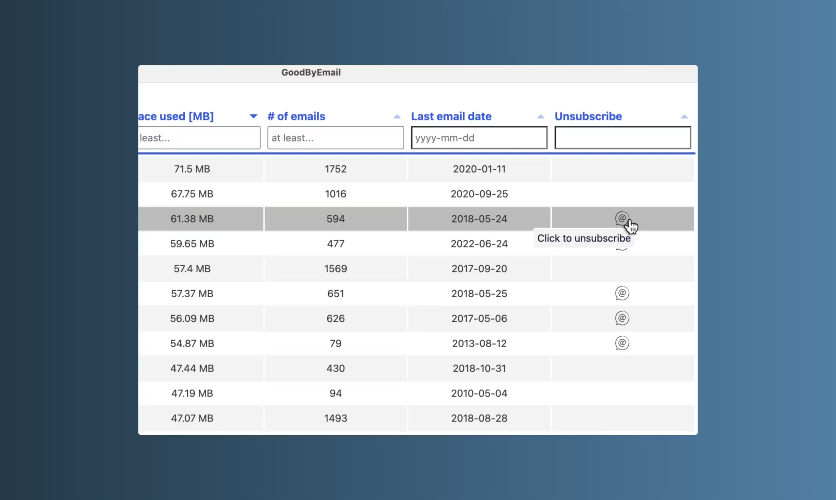Viewport: 836px width, 500px height.
Task: Click unsubscribe icon in the 54.87 MB row
Action: (x=621, y=343)
